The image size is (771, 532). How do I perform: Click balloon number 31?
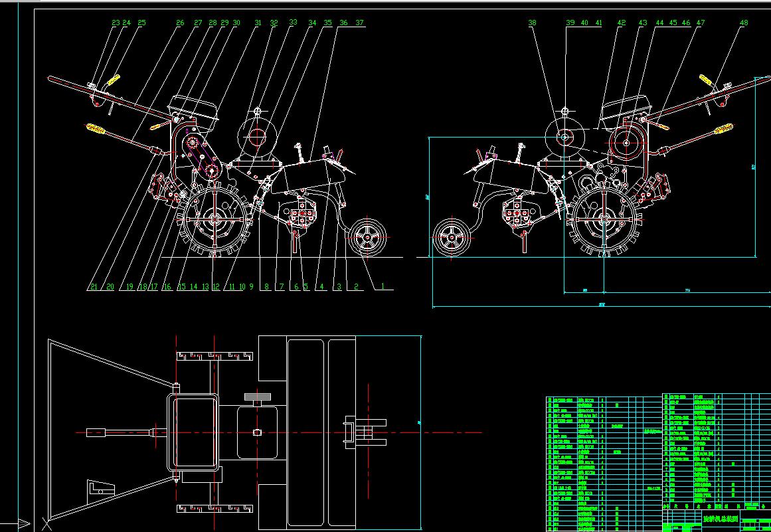click(x=258, y=23)
